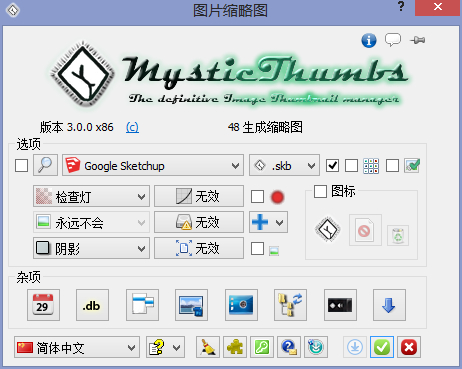The height and width of the screenshot is (369, 462).
Task: Click the green checkmark image icon
Action: click(412, 165)
